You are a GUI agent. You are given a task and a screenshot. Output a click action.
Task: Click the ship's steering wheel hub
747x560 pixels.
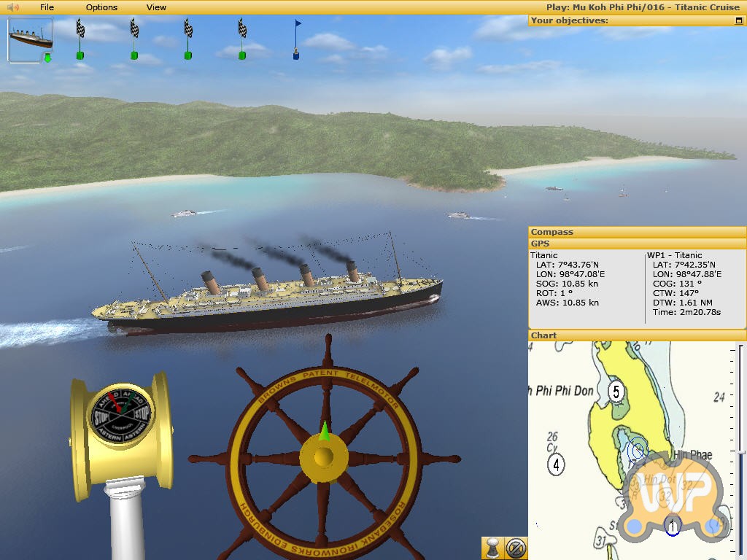pyautogui.click(x=323, y=457)
